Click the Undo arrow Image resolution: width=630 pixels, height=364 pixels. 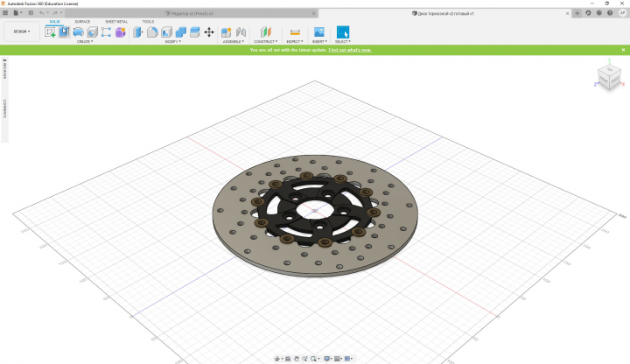(41, 13)
